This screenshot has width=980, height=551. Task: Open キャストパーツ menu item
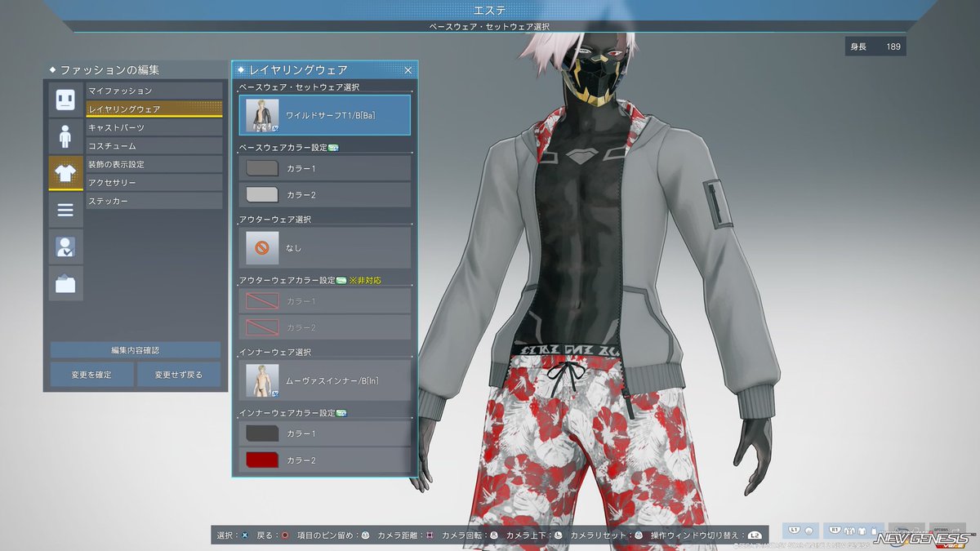coord(154,127)
